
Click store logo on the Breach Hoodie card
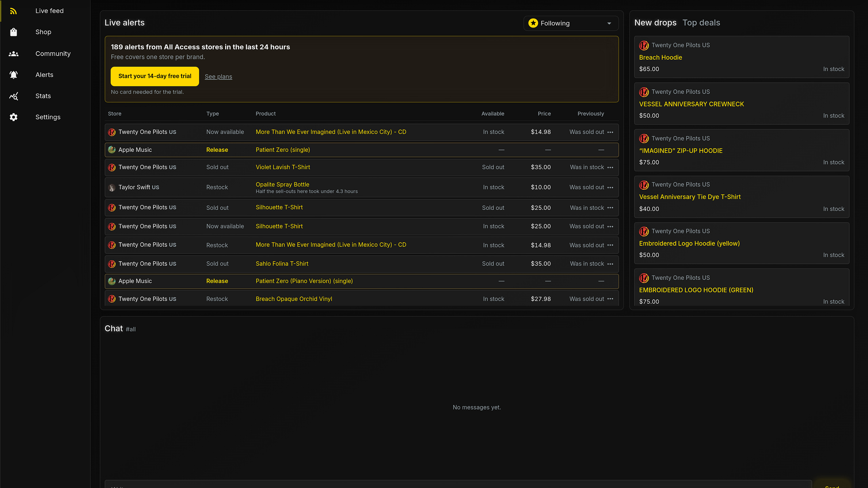(x=644, y=45)
